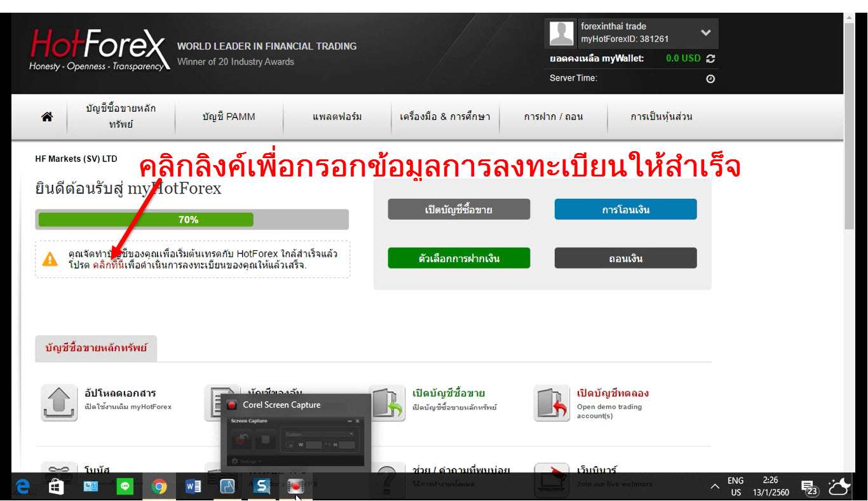This screenshot has height=501, width=868.
Task: Open the red เปิดบัญชีทดลอง link
Action: (613, 393)
